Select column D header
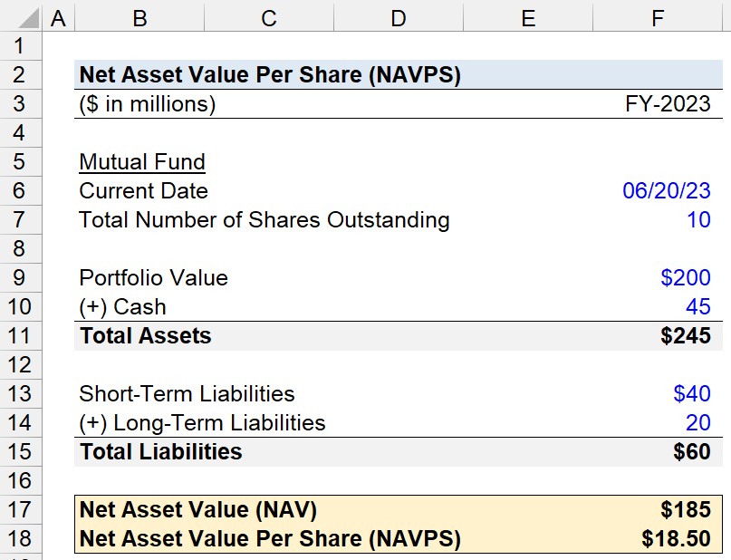This screenshot has width=731, height=560. tap(399, 18)
